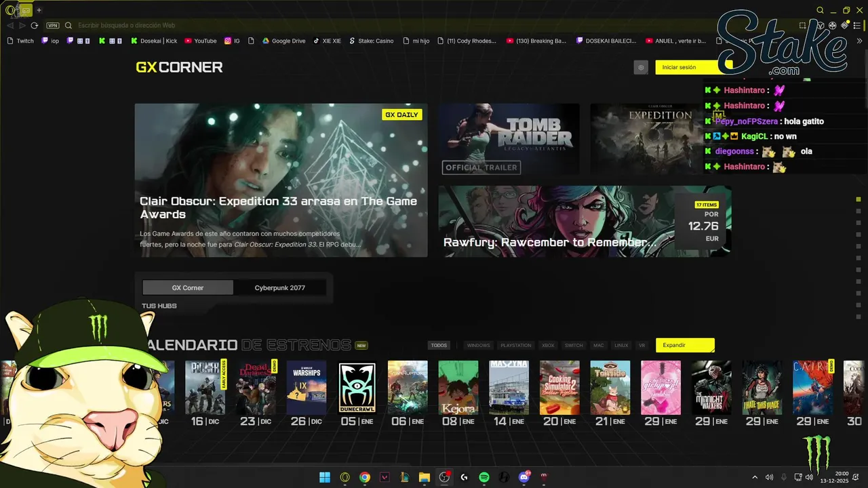Click the GX Corner logo
The width and height of the screenshot is (868, 488).
click(x=179, y=67)
